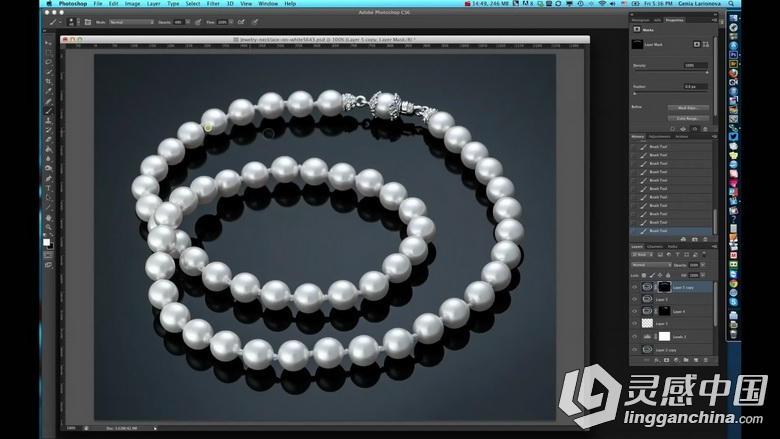Switch to the Actions tab
The image size is (780, 439).
[x=682, y=136]
